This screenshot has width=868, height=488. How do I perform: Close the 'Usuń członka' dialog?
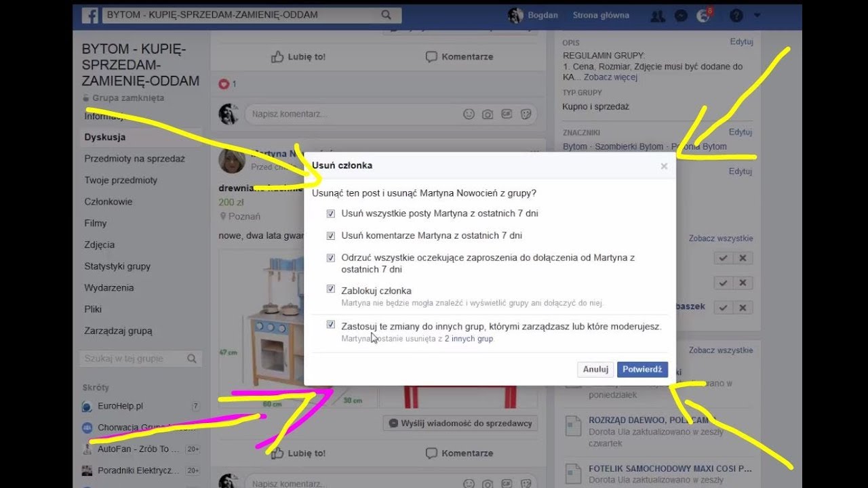(x=664, y=166)
